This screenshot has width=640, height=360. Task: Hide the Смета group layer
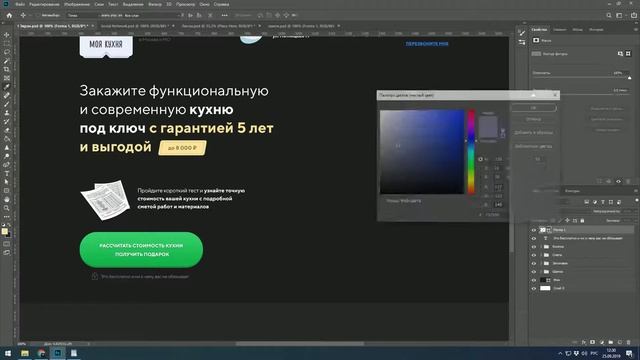point(533,255)
